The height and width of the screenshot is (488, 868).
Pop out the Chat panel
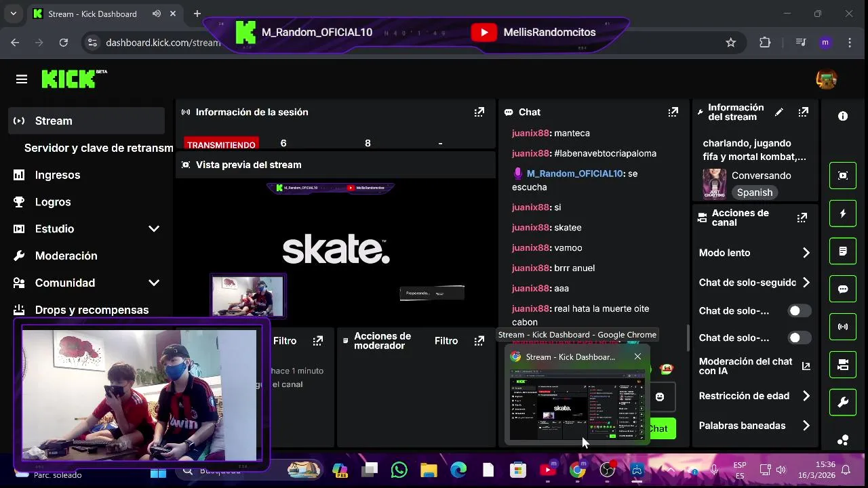(673, 112)
